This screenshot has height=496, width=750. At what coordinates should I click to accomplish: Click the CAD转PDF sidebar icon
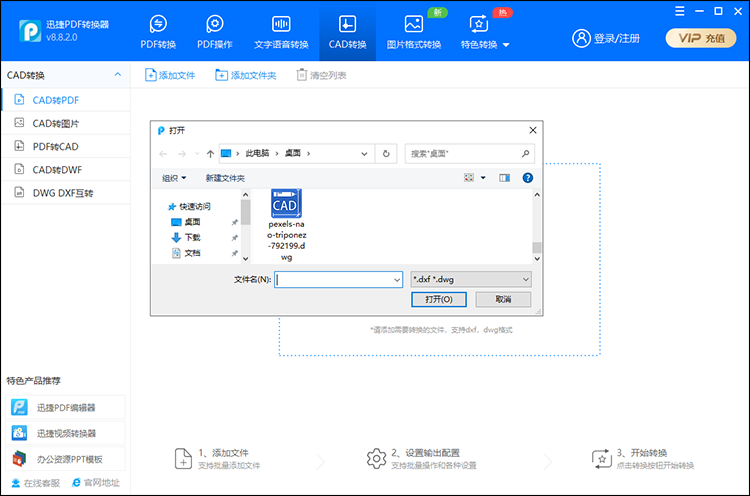click(x=19, y=99)
